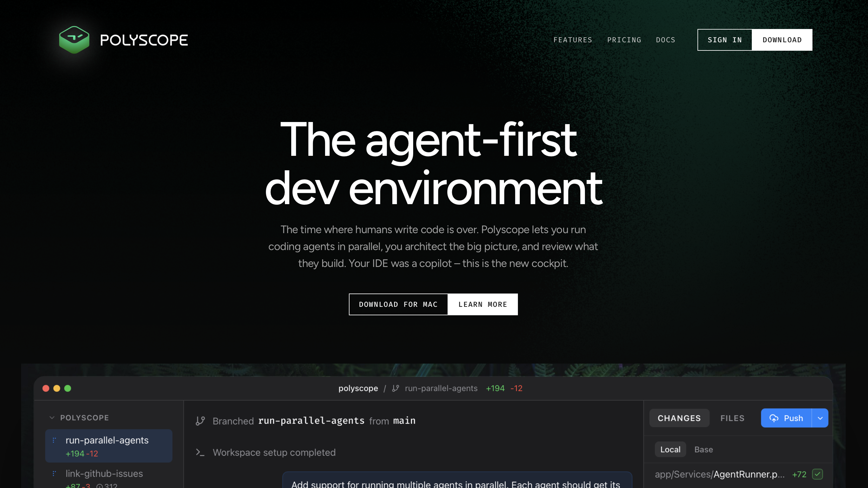The image size is (868, 488).
Task: Click the branch icon beside Branched message
Action: pos(200,421)
